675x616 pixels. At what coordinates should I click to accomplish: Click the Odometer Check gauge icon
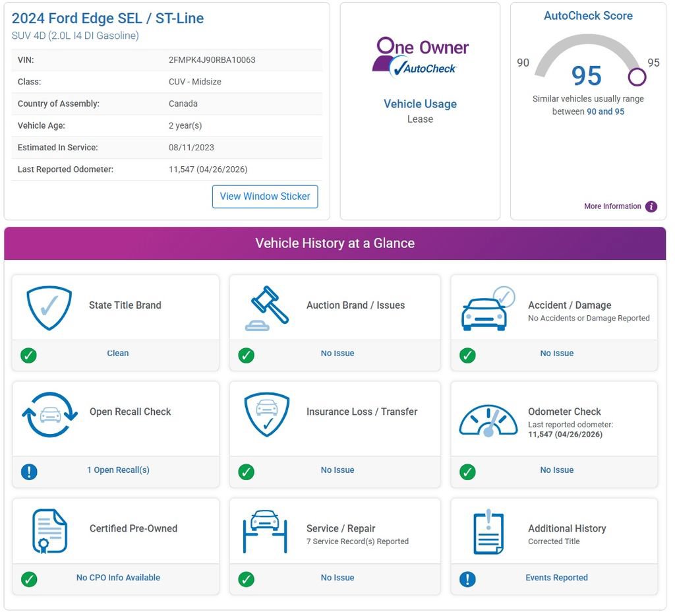point(488,420)
